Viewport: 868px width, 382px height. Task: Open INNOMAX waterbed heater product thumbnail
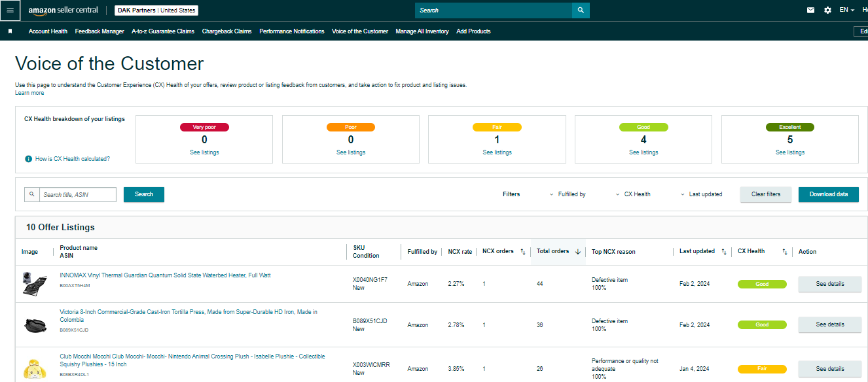[35, 283]
